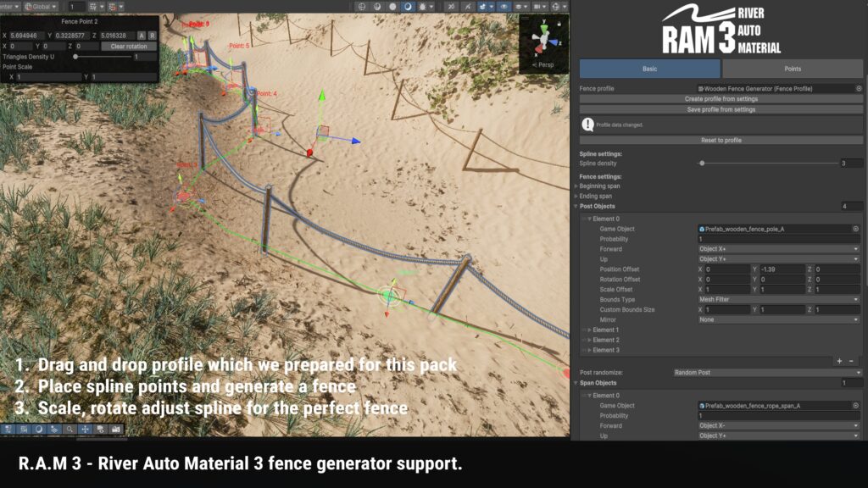The image size is (868, 488).
Task: Toggle the A button in Fence Point panel
Action: pos(142,36)
